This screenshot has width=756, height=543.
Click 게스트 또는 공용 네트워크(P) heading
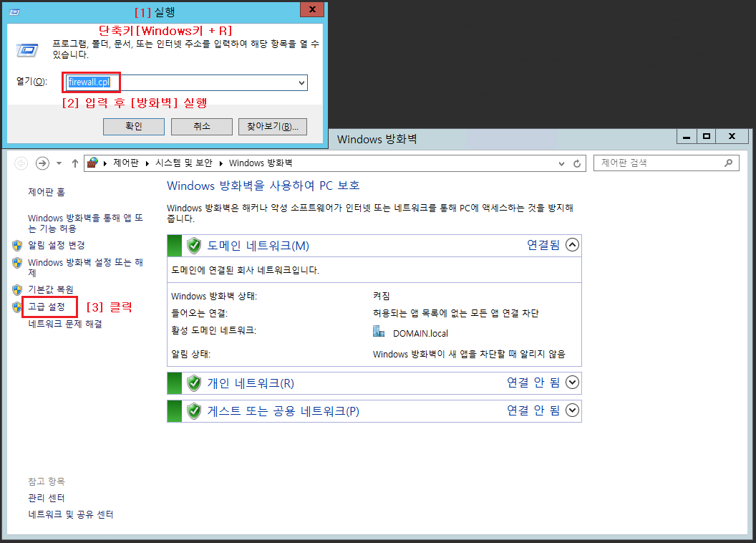click(283, 411)
